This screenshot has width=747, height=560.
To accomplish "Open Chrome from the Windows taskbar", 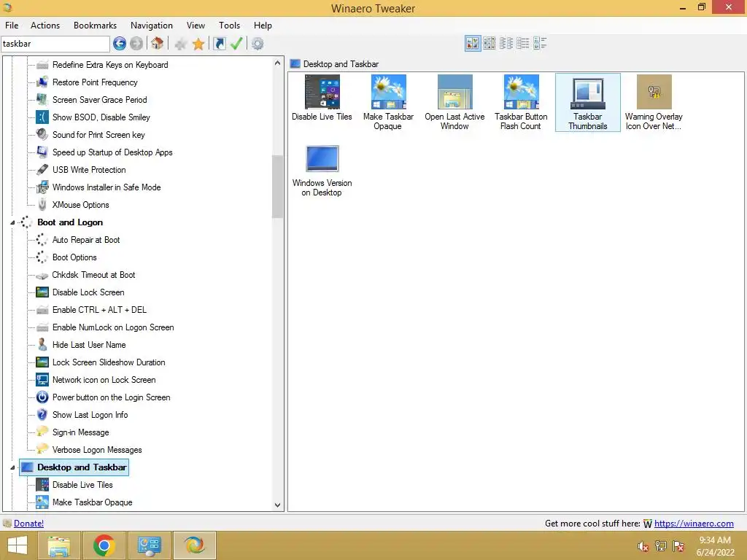I will pos(104,545).
